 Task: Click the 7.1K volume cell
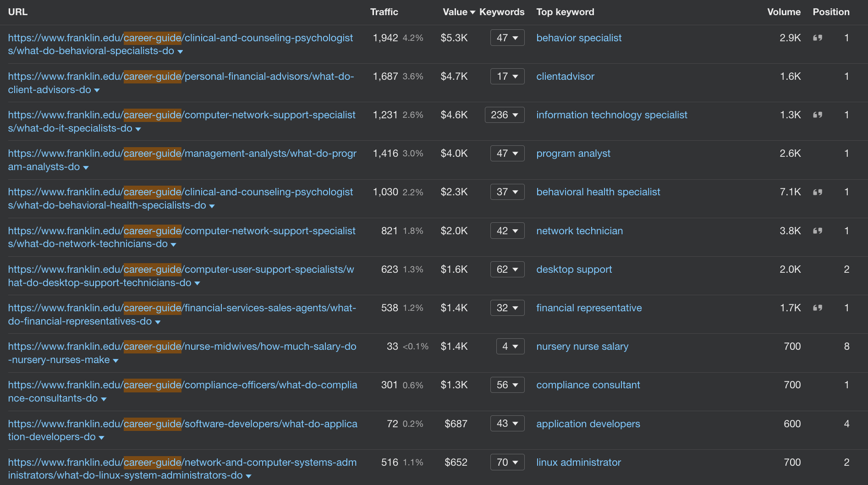(x=790, y=192)
